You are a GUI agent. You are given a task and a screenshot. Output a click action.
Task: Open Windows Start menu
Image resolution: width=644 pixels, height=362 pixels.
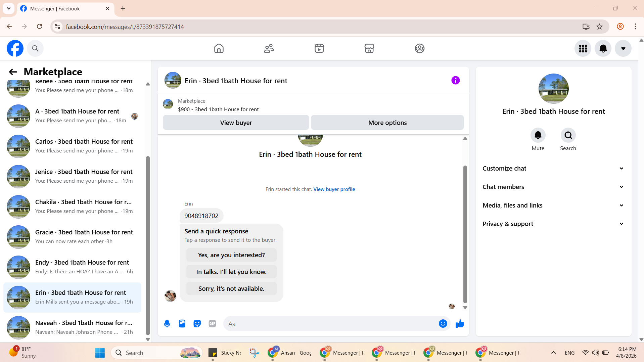pyautogui.click(x=100, y=353)
